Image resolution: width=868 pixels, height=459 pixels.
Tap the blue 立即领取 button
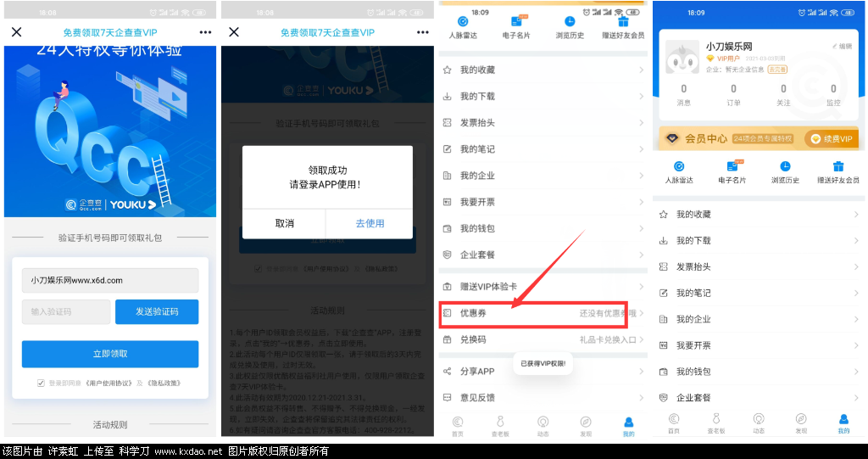pyautogui.click(x=110, y=354)
